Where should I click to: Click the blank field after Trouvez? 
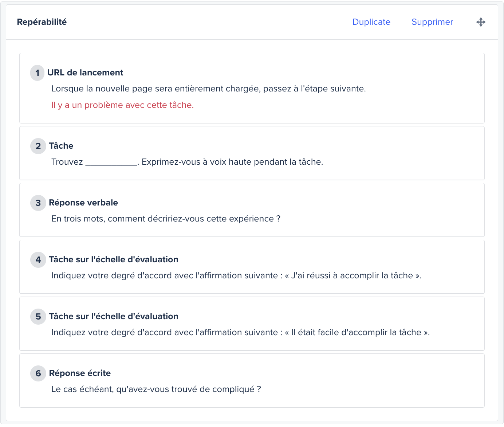point(111,162)
